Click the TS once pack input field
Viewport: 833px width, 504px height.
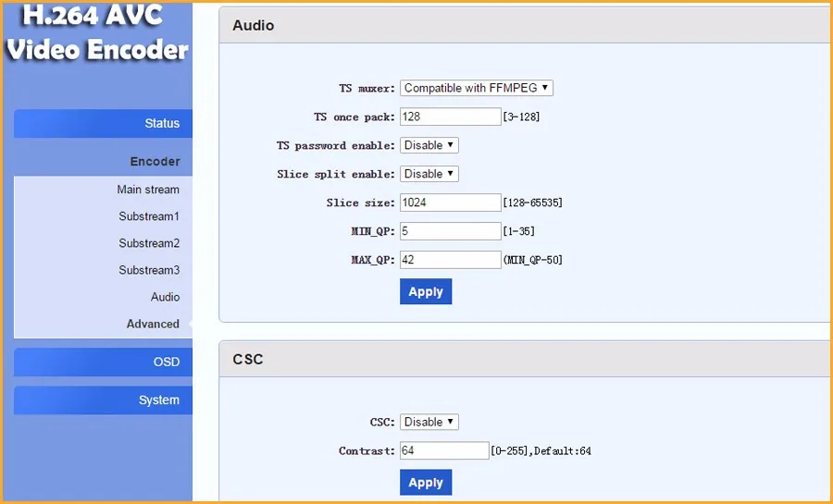click(x=450, y=117)
